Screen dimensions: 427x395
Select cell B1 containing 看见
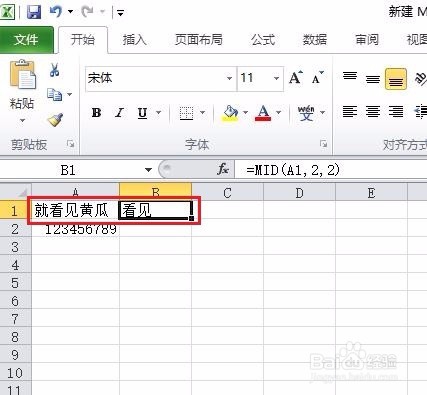[x=156, y=210]
